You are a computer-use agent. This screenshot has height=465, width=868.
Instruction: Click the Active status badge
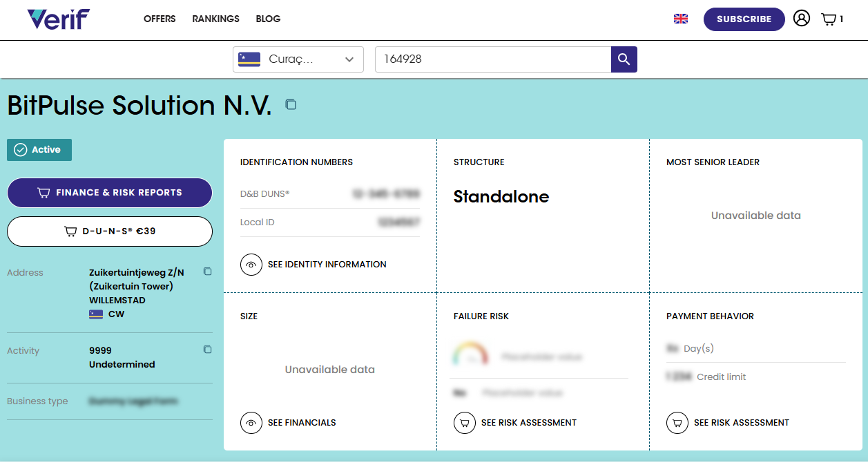tap(39, 150)
